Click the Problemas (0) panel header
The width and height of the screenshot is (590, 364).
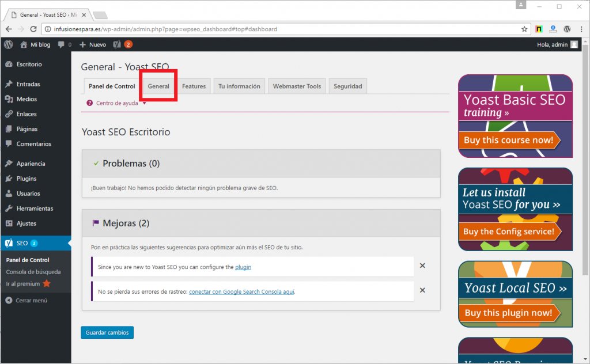coord(261,164)
